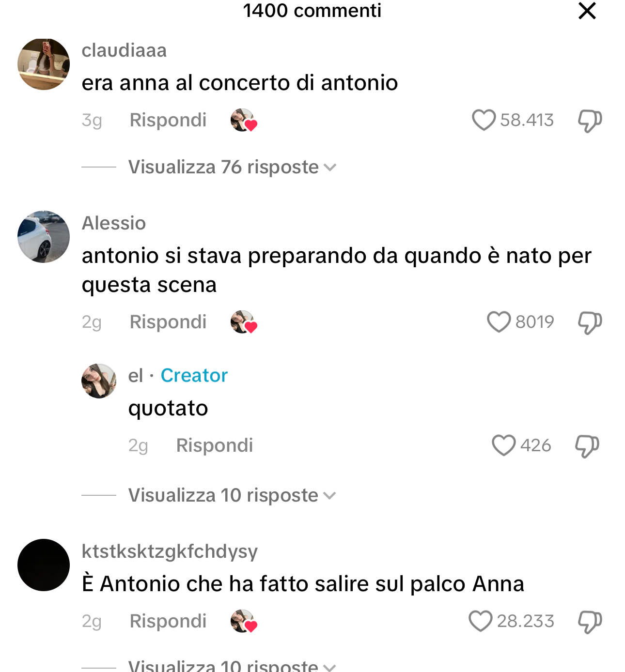Open Alessio's profile avatar
Screen dimensions: 625x672
tap(44, 237)
